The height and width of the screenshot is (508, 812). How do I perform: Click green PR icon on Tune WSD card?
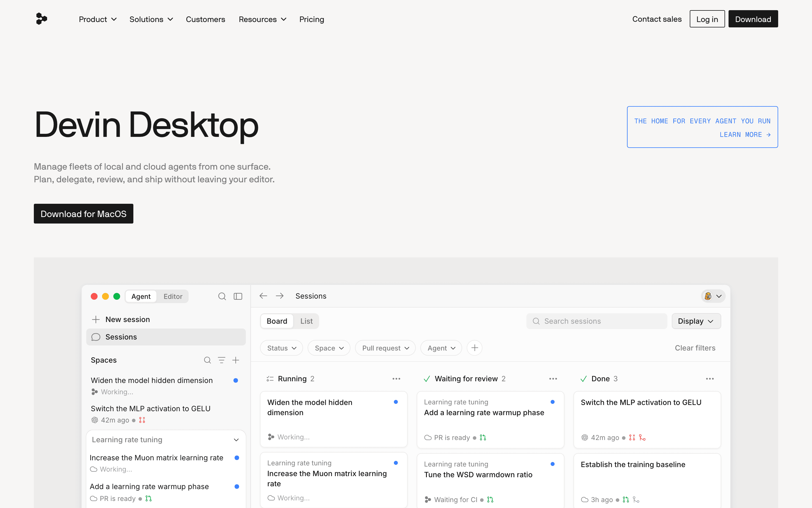click(490, 500)
